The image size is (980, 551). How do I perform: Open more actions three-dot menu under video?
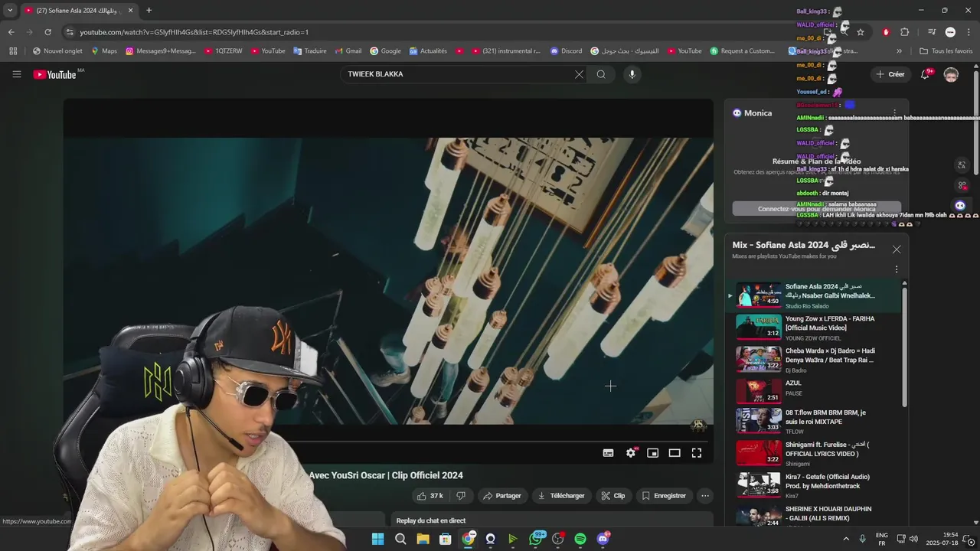(x=705, y=496)
